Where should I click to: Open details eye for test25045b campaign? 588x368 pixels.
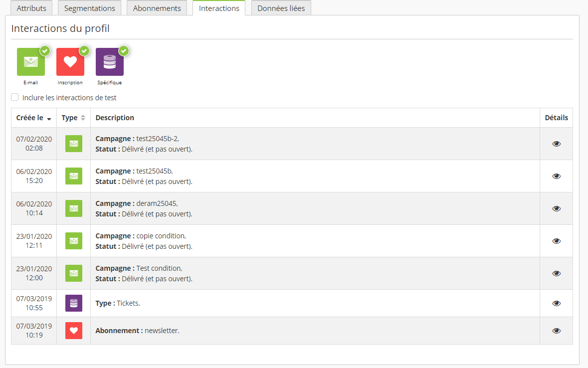pyautogui.click(x=556, y=176)
